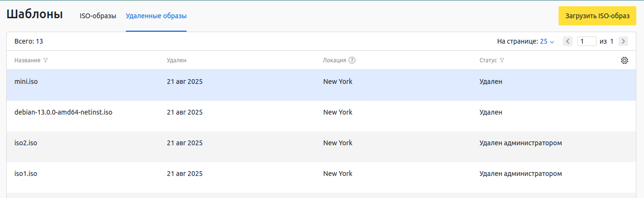644x198 pixels.
Task: Go to previous page arrow
Action: [x=567, y=41]
